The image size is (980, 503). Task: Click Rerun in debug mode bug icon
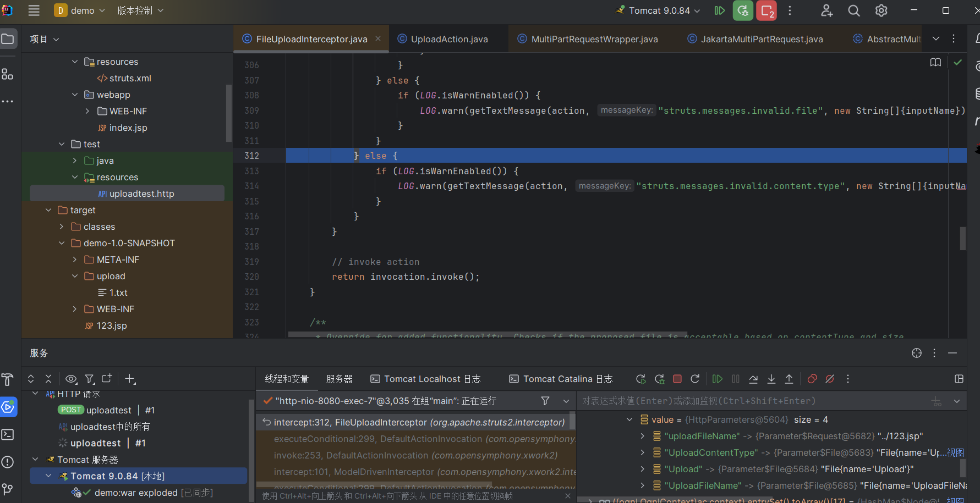pyautogui.click(x=659, y=379)
